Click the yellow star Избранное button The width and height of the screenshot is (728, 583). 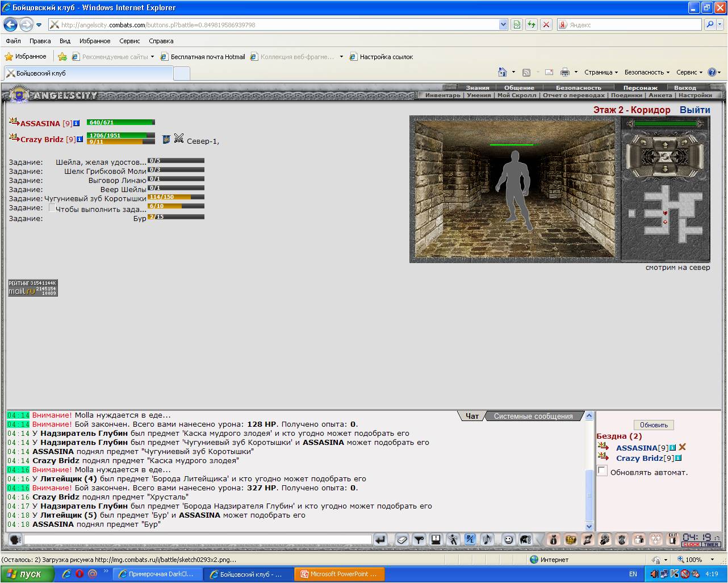point(26,56)
